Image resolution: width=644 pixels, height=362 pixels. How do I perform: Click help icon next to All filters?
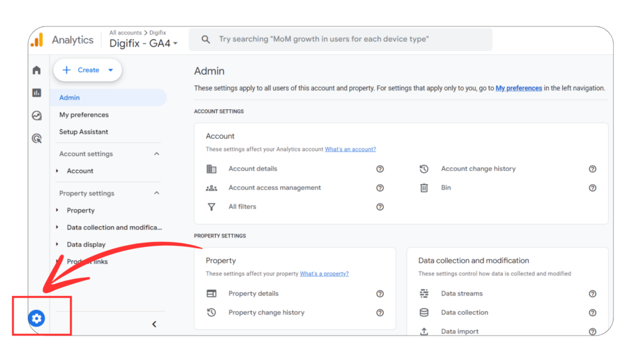click(x=380, y=207)
